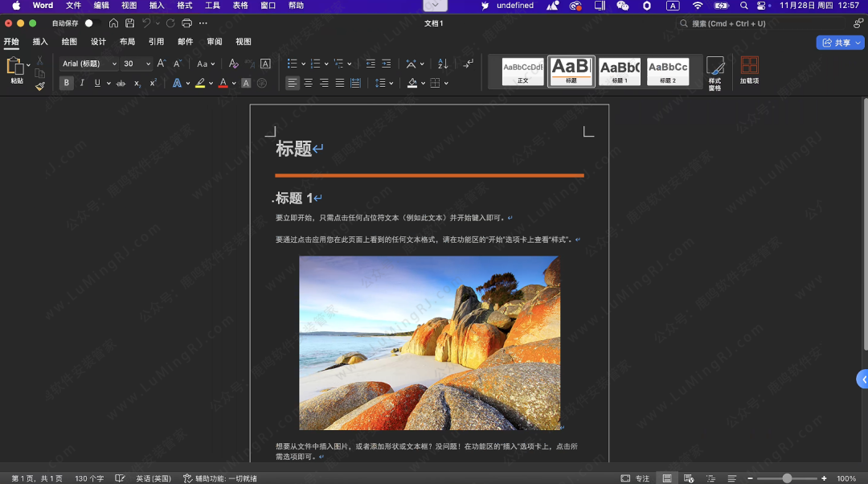Expand the line spacing dropdown arrow
This screenshot has height=484, width=868.
[x=391, y=83]
